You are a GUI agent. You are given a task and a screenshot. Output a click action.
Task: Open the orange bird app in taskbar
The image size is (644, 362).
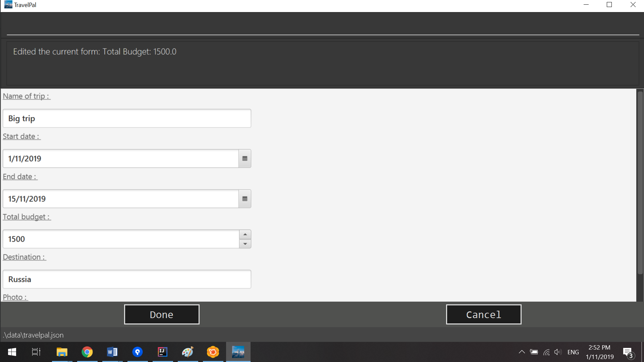[213, 352]
